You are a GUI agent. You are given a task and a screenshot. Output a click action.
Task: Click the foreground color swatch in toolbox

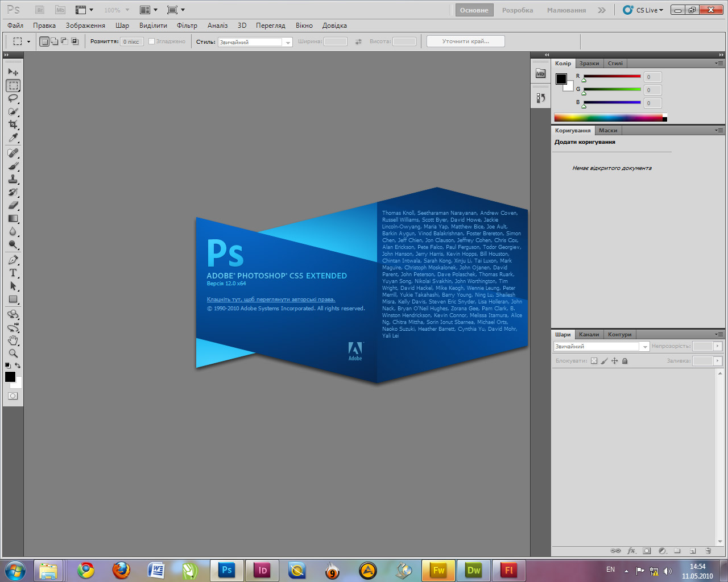(x=10, y=377)
